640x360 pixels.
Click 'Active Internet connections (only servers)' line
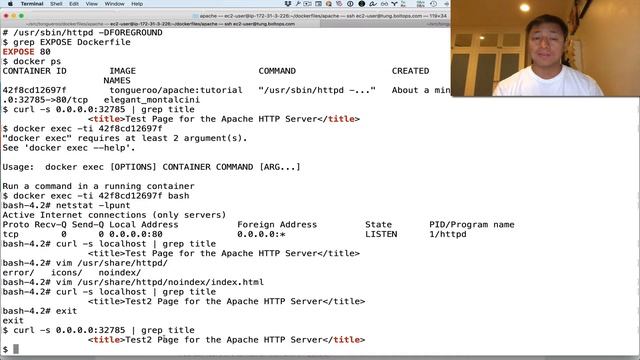pos(114,215)
